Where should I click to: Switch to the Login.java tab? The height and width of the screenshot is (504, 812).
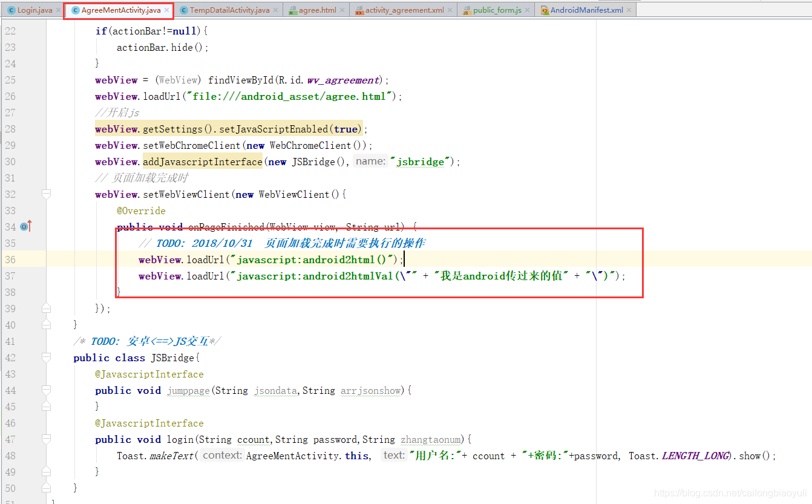(34, 10)
